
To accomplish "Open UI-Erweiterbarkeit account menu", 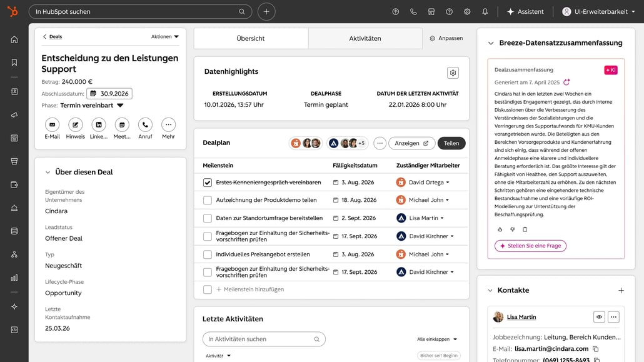I will tap(598, 11).
